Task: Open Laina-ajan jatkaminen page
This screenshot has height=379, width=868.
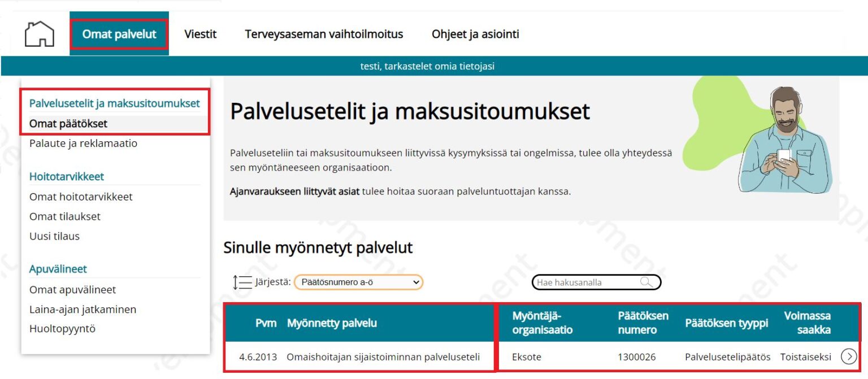Action: pos(83,309)
